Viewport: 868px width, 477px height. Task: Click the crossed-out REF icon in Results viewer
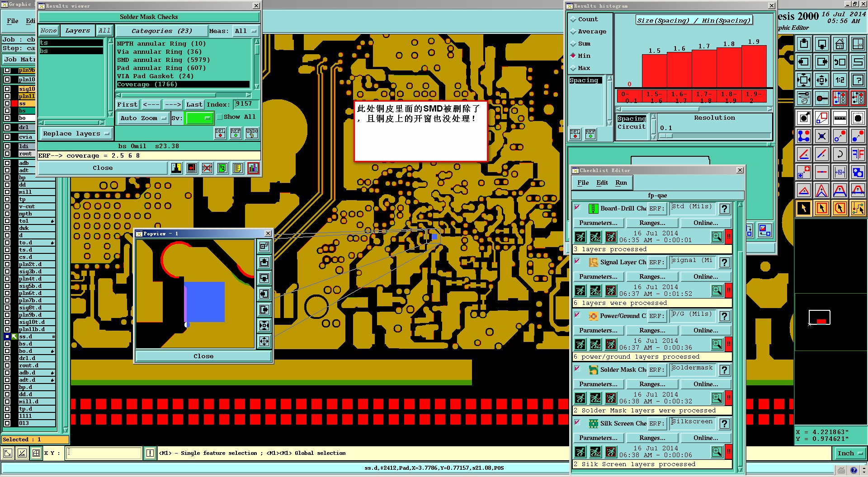pos(207,168)
